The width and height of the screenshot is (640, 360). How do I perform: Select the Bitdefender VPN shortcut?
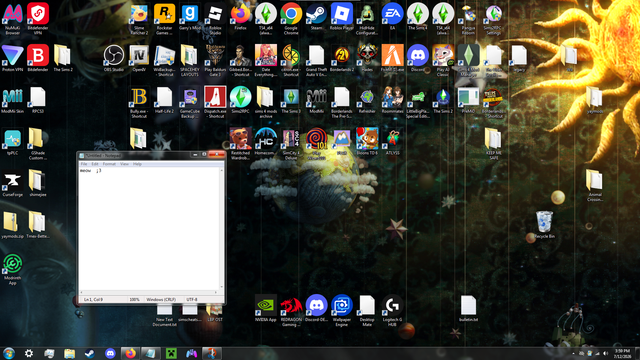click(38, 18)
